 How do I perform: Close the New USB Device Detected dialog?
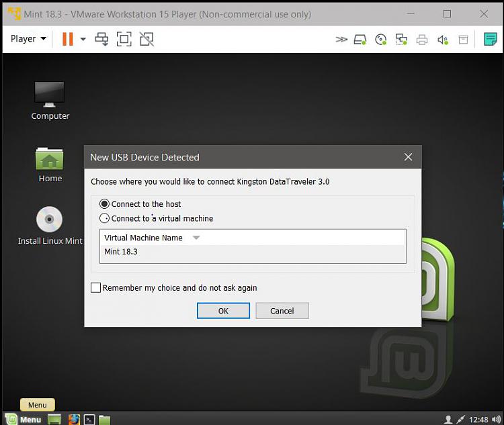[408, 157]
